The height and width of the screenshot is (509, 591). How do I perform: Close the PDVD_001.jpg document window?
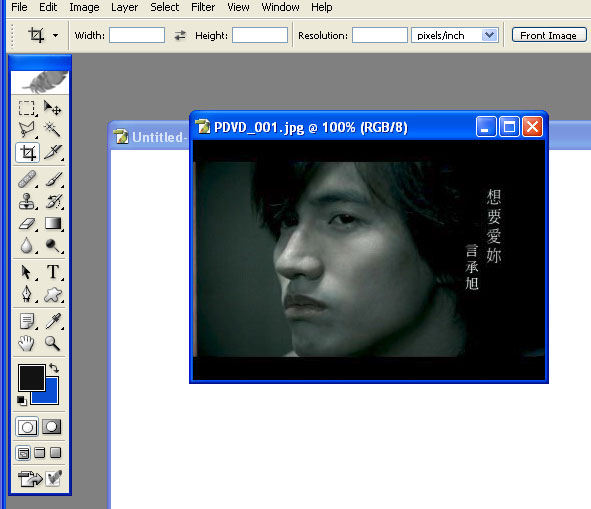pyautogui.click(x=532, y=127)
